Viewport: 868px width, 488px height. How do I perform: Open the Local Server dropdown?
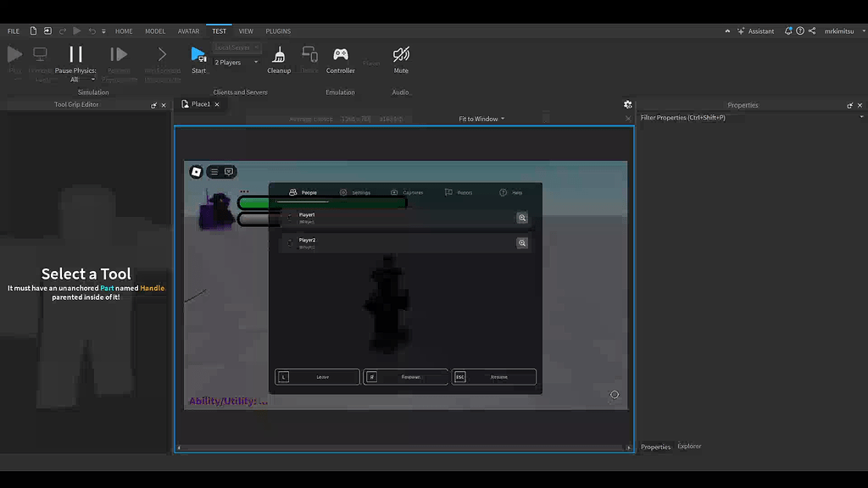(x=236, y=47)
